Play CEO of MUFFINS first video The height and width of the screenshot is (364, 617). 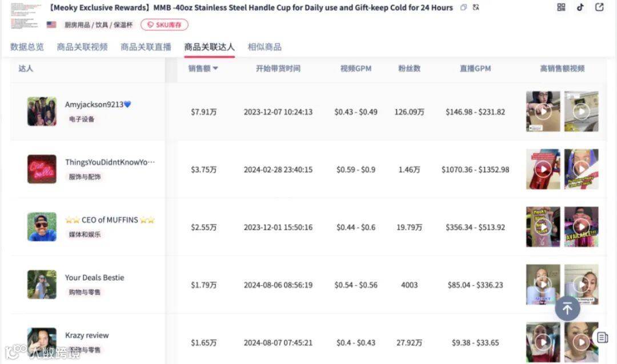pyautogui.click(x=543, y=227)
